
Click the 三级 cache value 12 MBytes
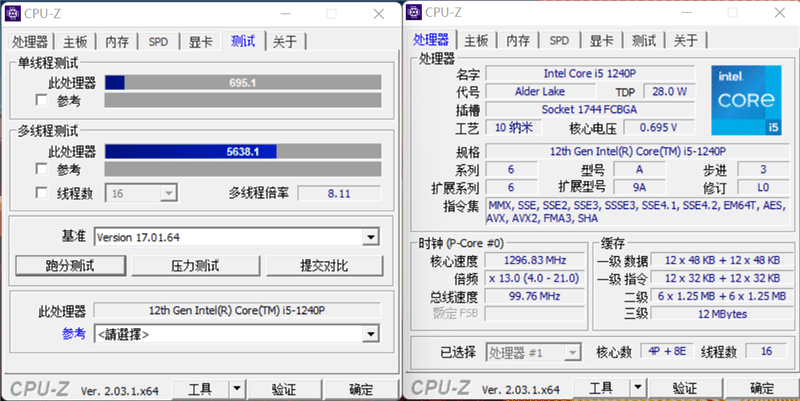pos(722,314)
